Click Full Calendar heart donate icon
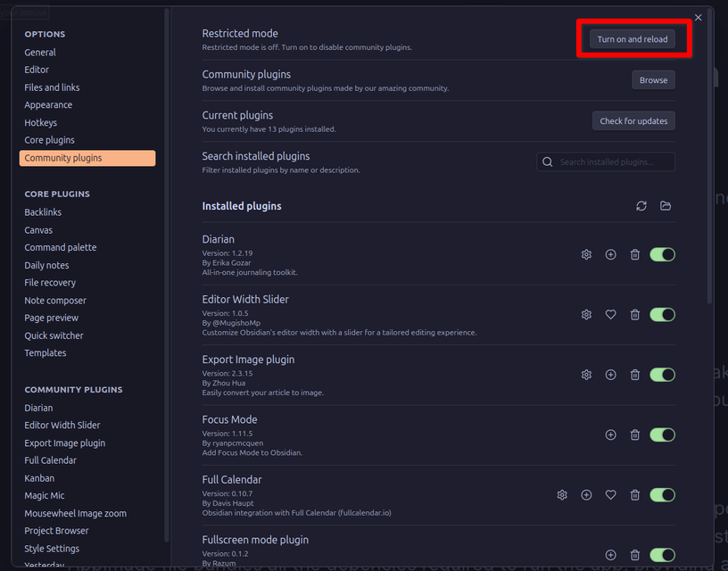Screen dimensions: 728x571 pyautogui.click(x=610, y=495)
